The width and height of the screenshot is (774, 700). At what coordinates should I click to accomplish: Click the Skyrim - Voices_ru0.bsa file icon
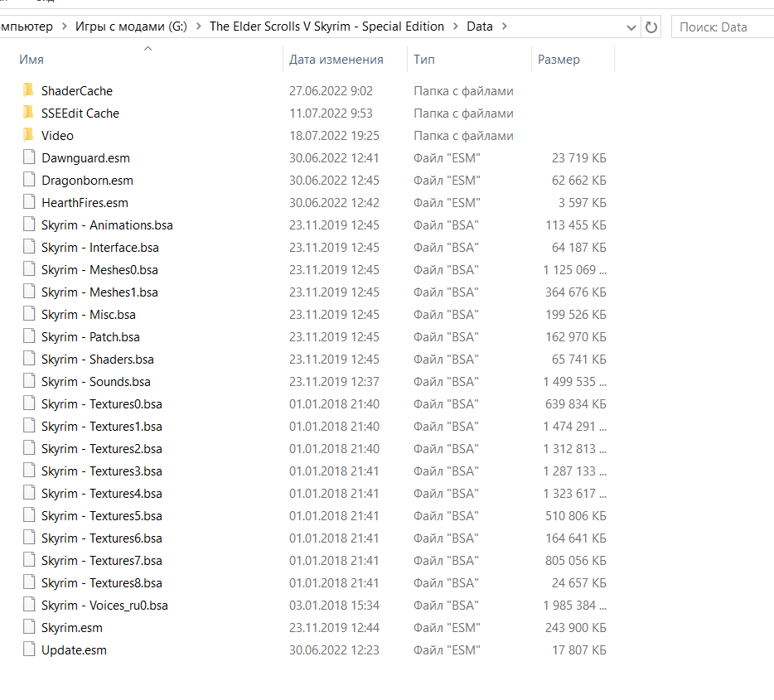click(29, 604)
